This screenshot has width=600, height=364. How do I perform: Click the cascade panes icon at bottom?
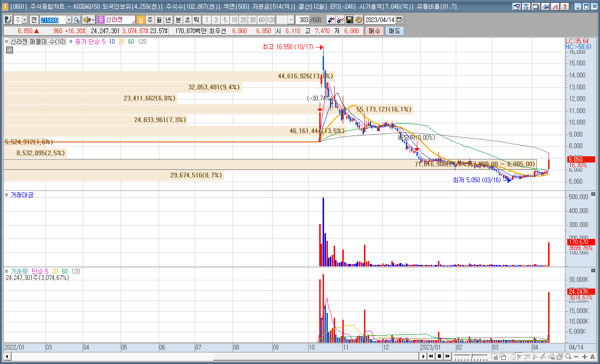click(x=502, y=356)
